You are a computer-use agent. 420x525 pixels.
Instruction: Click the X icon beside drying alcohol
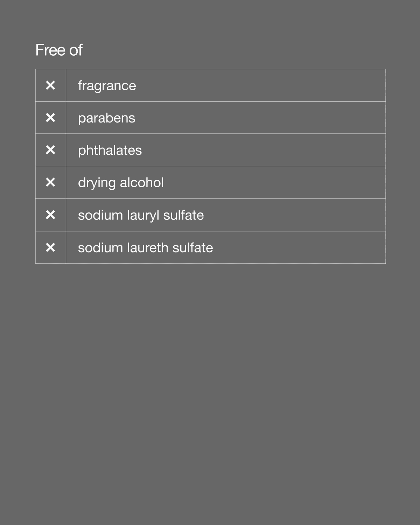[x=50, y=182]
